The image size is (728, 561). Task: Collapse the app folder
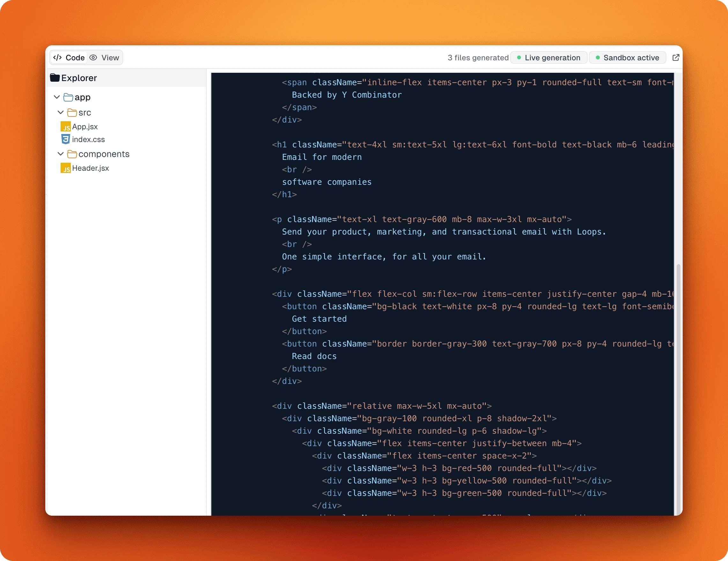57,97
